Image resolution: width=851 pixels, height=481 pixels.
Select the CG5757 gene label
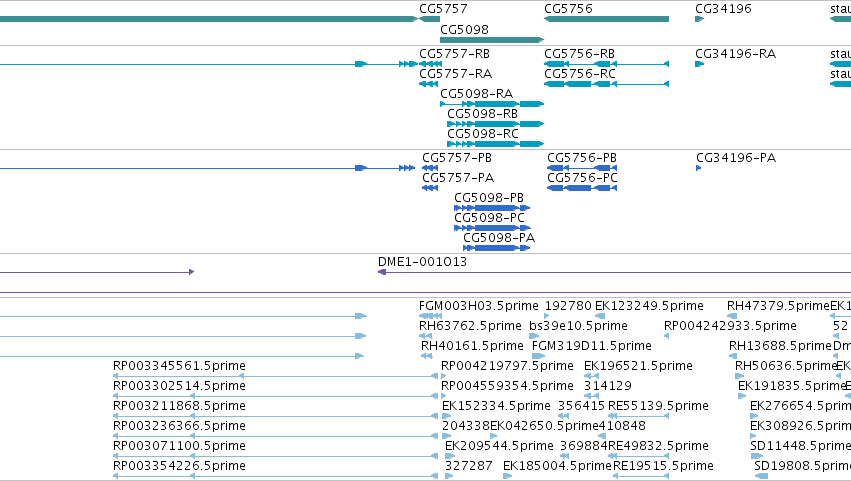tap(443, 9)
